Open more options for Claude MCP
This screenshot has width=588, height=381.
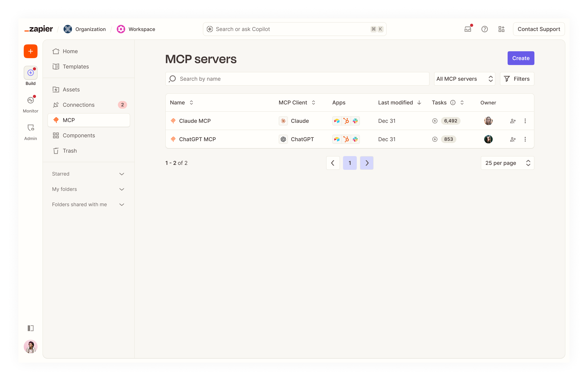[x=525, y=121]
